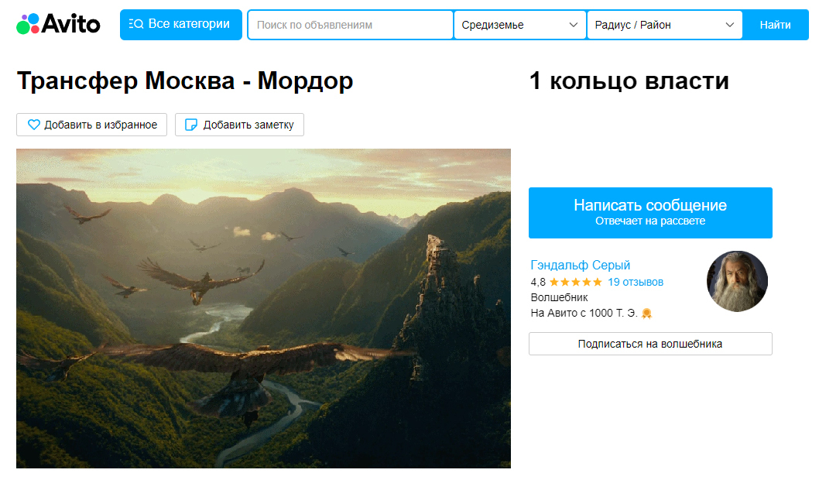
Task: Click the orange badge icon after 1000 Т. Э.
Action: [646, 314]
